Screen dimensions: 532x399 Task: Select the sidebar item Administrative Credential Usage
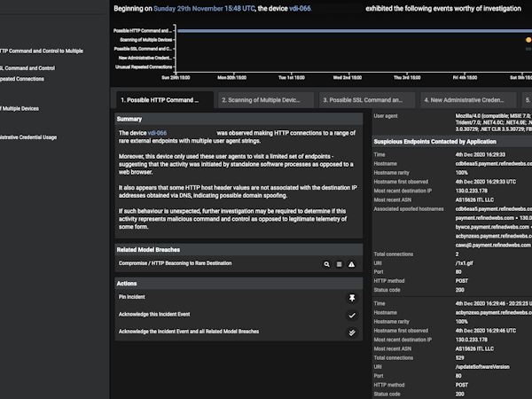(x=28, y=137)
